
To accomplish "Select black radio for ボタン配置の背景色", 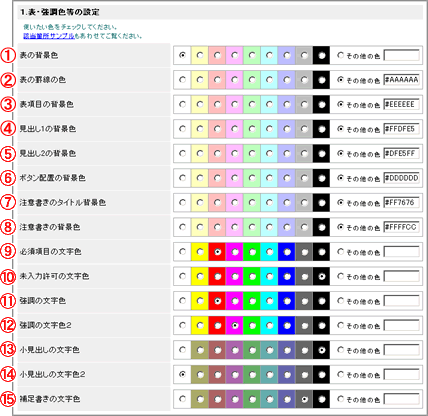I will click(322, 178).
